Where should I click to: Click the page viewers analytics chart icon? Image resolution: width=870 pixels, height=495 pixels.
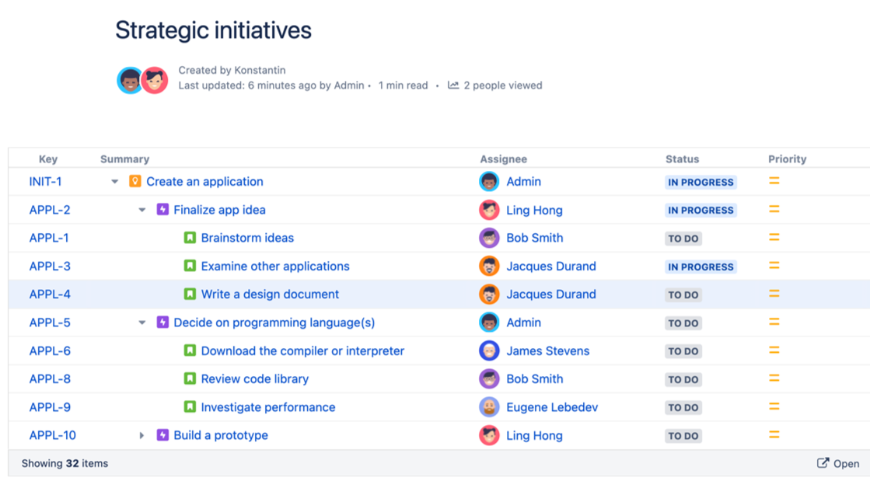(453, 86)
